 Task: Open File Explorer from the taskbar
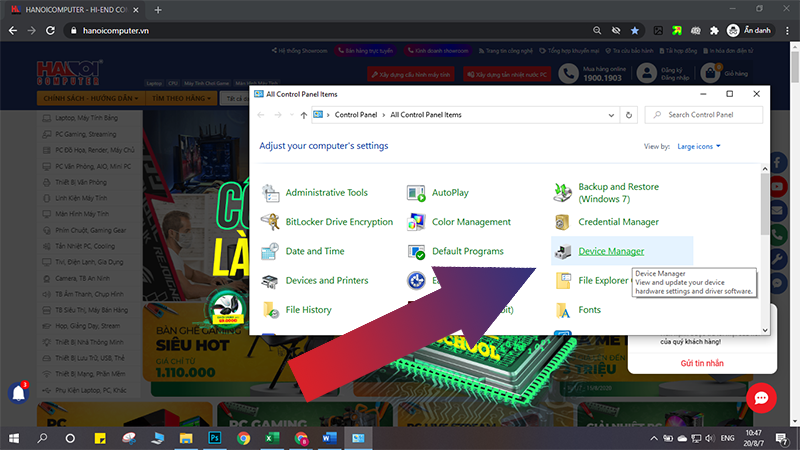pyautogui.click(x=186, y=438)
